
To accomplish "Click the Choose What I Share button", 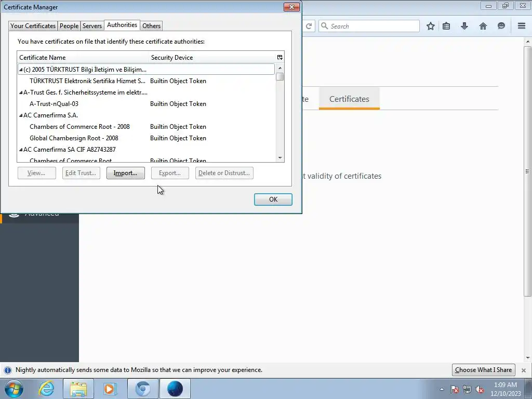I will pyautogui.click(x=484, y=370).
